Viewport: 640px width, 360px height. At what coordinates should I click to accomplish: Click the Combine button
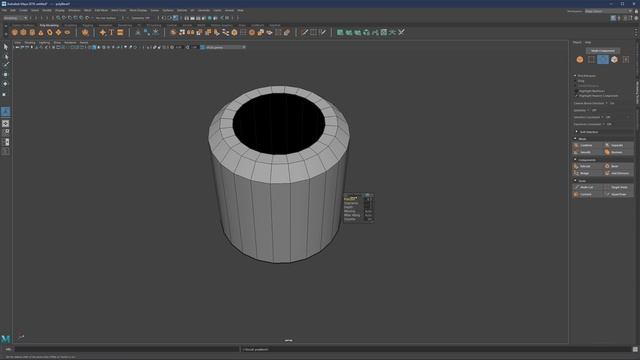click(x=588, y=145)
